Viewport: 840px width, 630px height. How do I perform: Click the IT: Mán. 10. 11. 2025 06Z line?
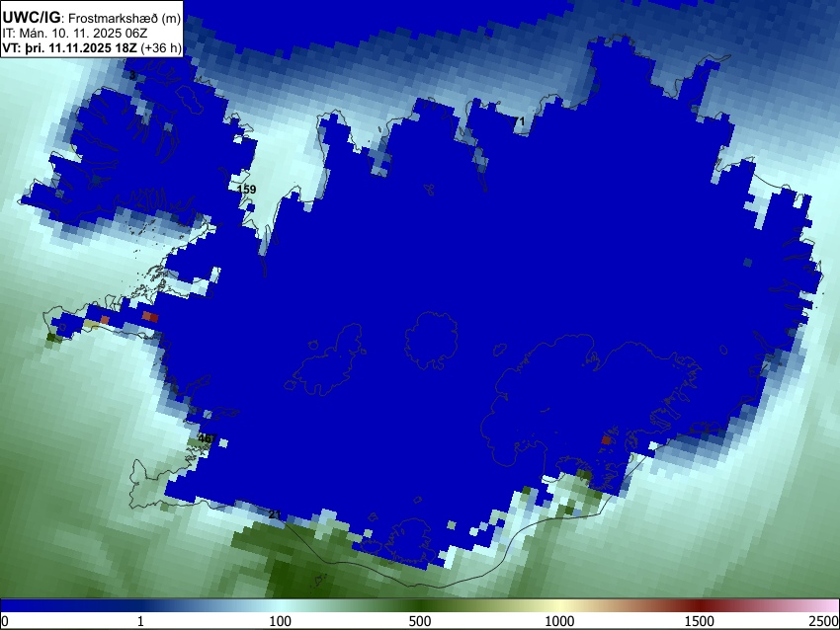click(74, 33)
